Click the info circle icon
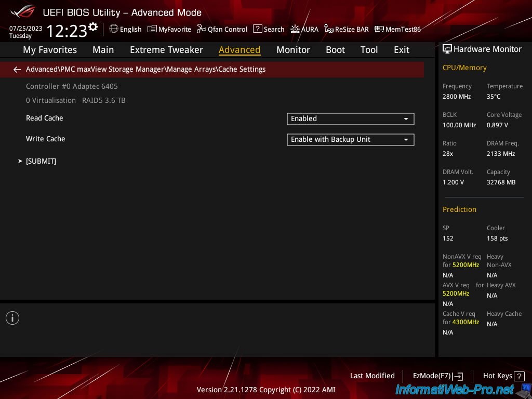The image size is (532, 399). [x=12, y=318]
